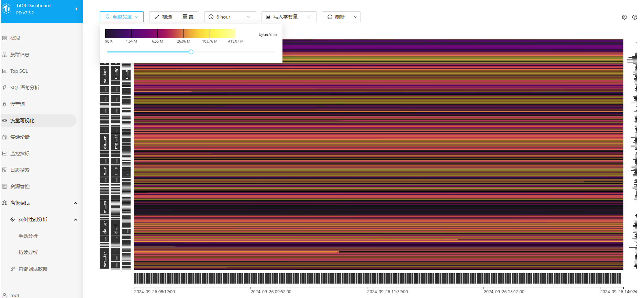Image resolution: width=644 pixels, height=298 pixels.
Task: Toggle the 调整亮度 brightness panel
Action: pyautogui.click(x=122, y=17)
